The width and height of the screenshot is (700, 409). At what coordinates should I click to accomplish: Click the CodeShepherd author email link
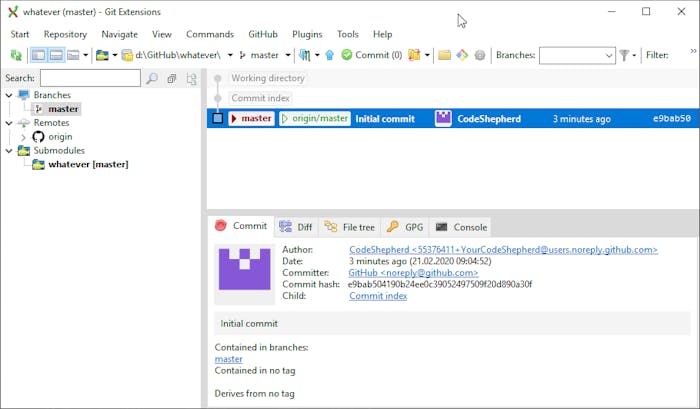point(503,250)
